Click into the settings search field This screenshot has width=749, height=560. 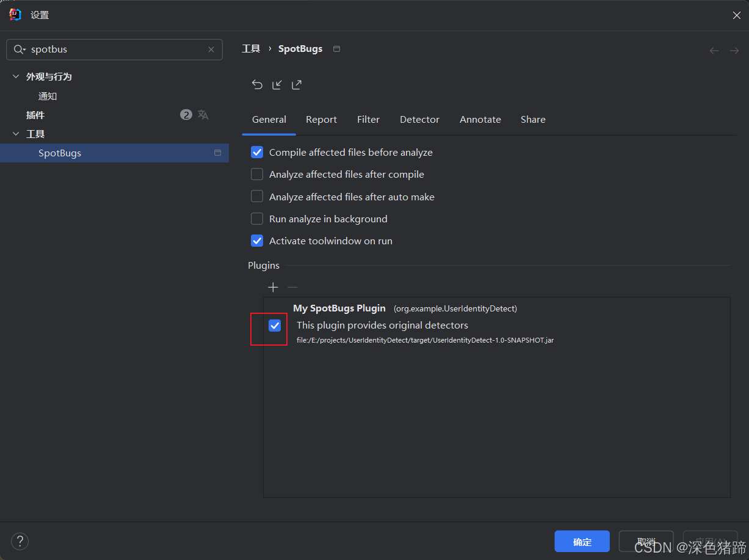pyautogui.click(x=116, y=49)
